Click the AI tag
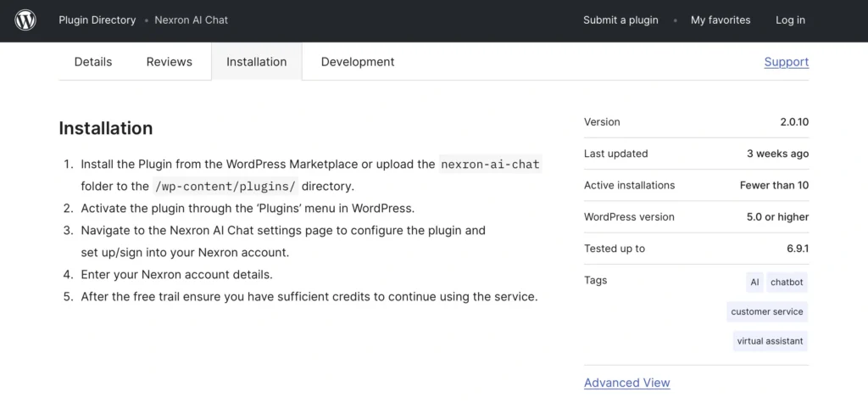Image resolution: width=868 pixels, height=403 pixels. click(754, 283)
